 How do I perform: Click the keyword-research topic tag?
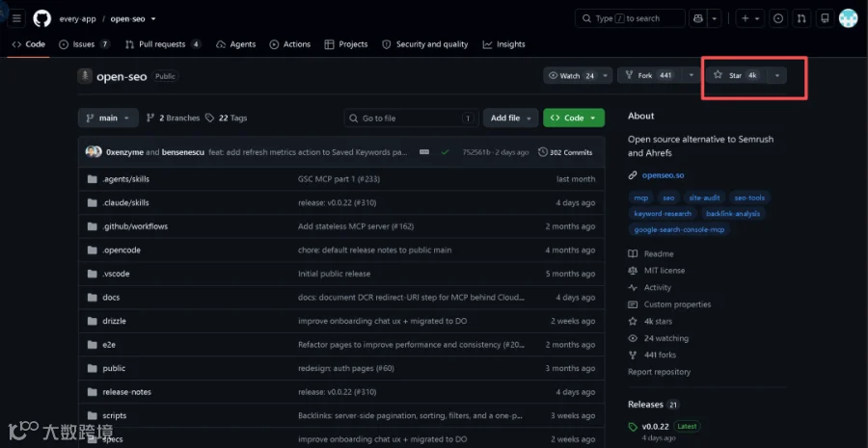click(663, 214)
